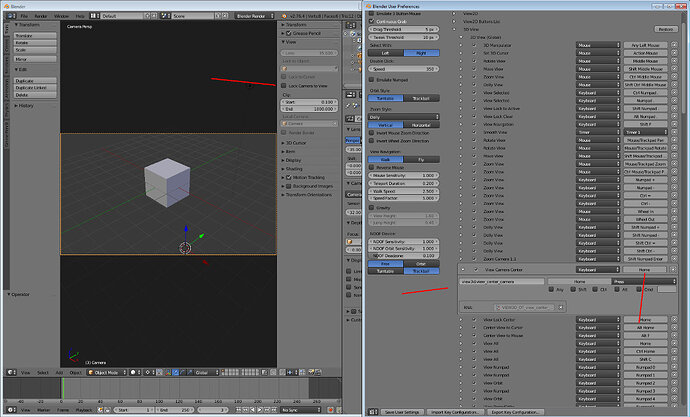The width and height of the screenshot is (690, 417).
Task: Open the Render menu
Action: click(x=41, y=16)
